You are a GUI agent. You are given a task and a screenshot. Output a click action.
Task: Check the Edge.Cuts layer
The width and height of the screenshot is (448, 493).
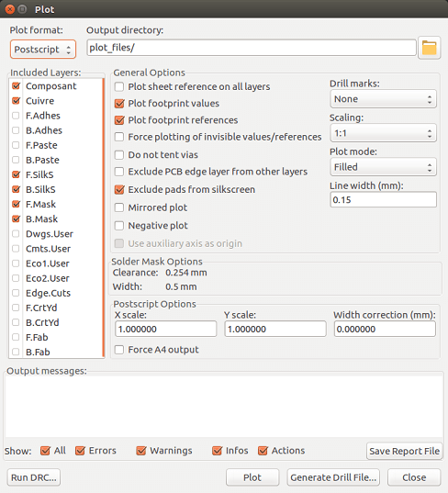coord(16,293)
